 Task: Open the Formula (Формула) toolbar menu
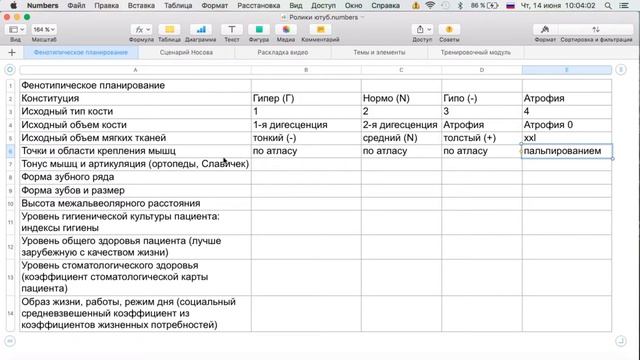tap(141, 29)
